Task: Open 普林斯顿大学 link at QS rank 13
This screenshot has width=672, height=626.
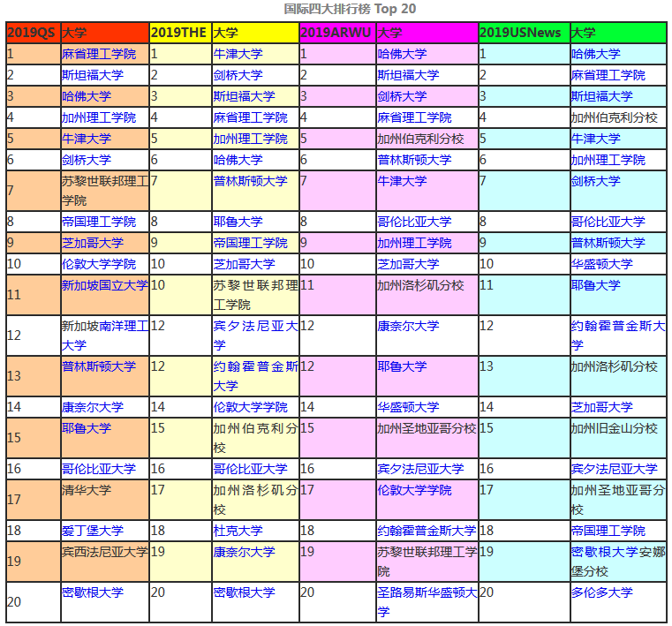Action: pos(99,366)
